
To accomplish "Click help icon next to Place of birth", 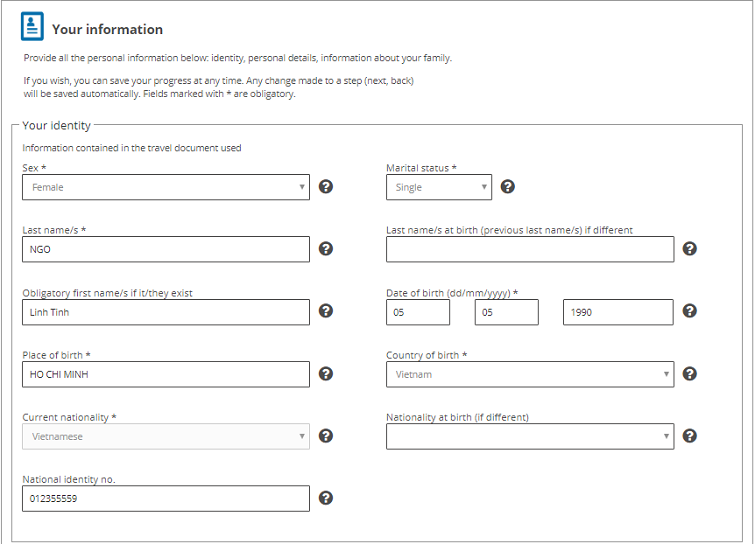I will (x=326, y=374).
